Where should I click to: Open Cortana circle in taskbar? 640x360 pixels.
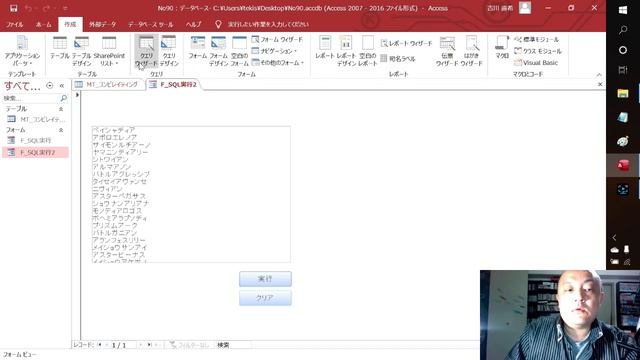point(623,50)
